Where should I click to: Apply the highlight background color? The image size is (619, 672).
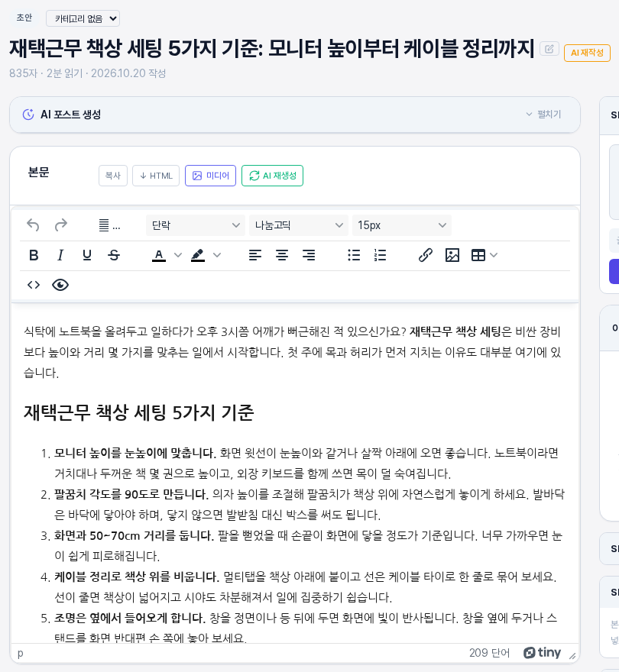pos(198,255)
